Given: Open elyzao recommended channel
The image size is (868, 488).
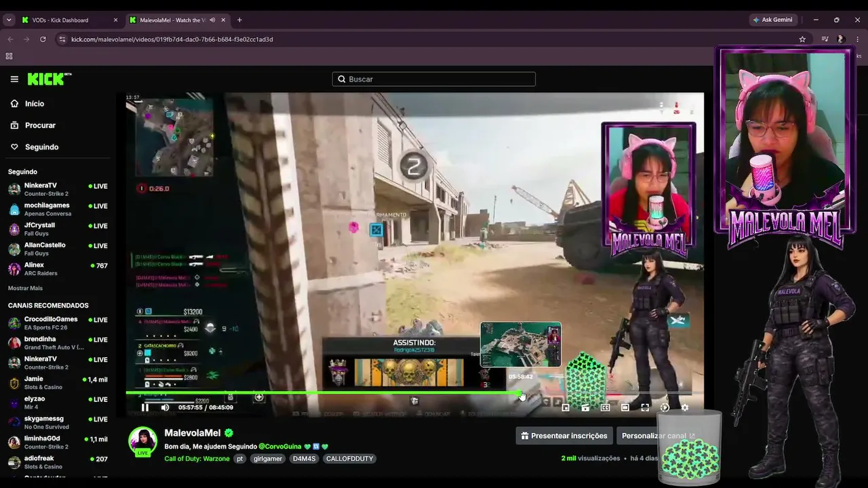Looking at the screenshot, I should pos(58,402).
